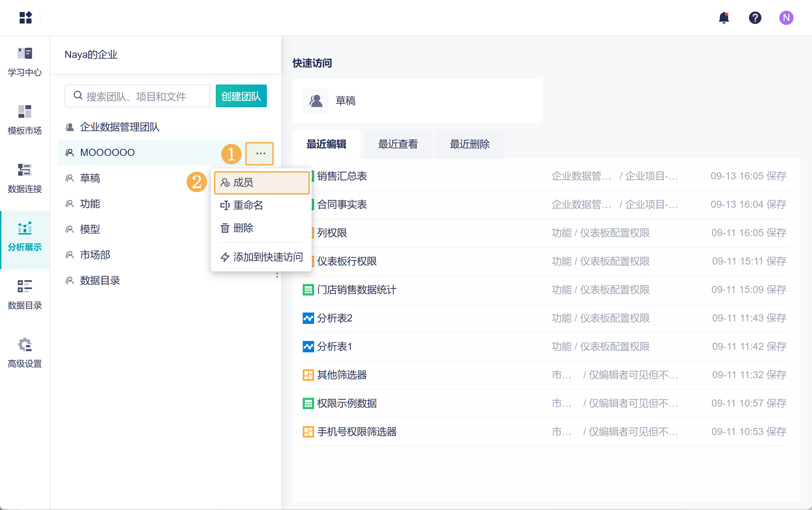Select 成员 from the context menu
The height and width of the screenshot is (510, 812).
[x=262, y=183]
